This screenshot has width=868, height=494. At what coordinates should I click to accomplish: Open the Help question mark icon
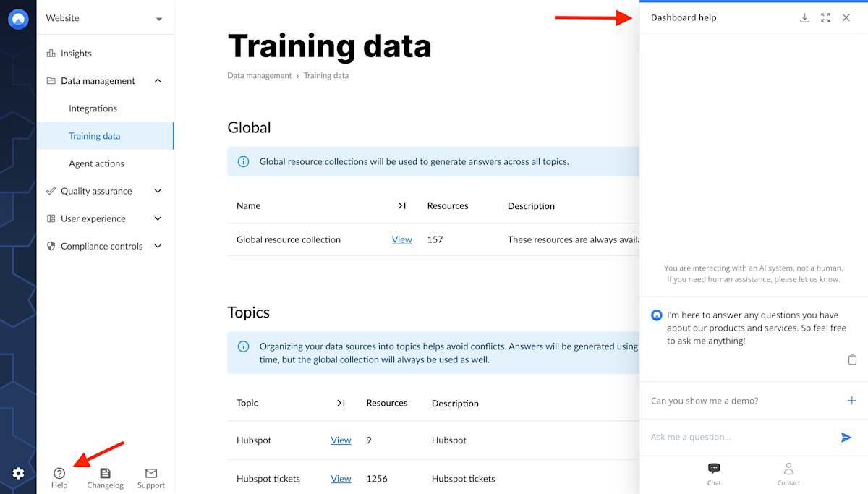[x=59, y=474]
